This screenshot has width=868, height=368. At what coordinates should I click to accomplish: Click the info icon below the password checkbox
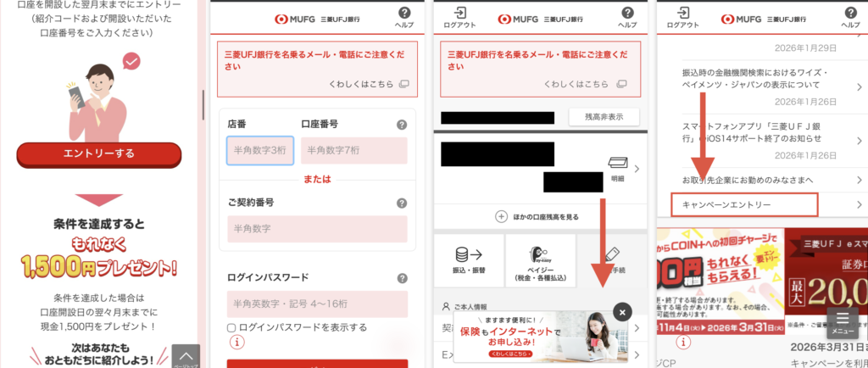(237, 343)
